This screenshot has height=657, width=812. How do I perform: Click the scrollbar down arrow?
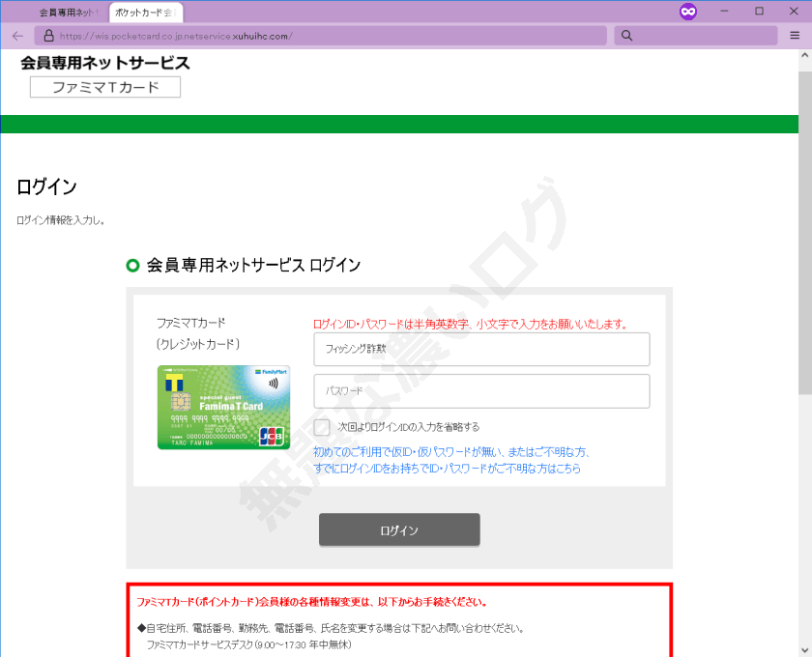[804, 649]
